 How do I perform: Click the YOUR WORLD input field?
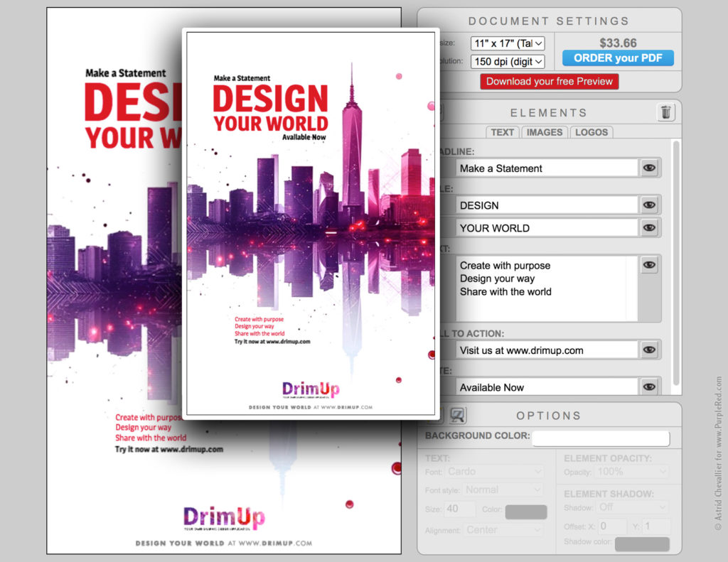547,228
